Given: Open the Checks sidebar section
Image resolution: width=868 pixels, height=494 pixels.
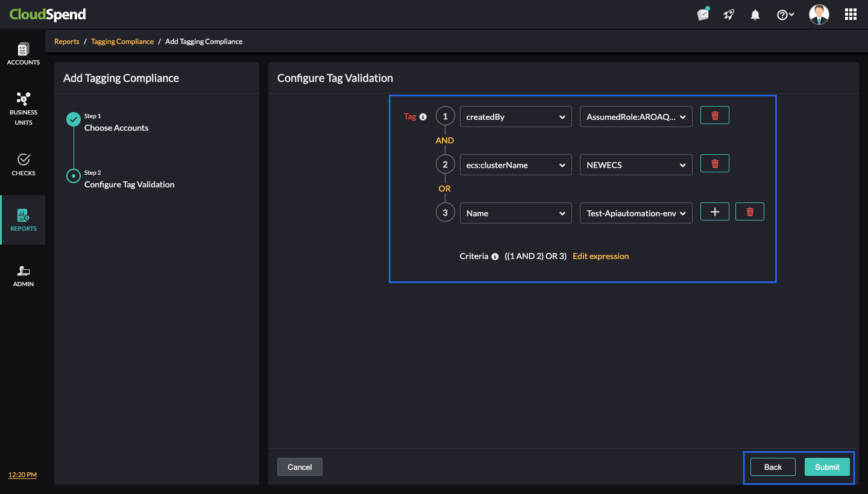Looking at the screenshot, I should pyautogui.click(x=24, y=164).
